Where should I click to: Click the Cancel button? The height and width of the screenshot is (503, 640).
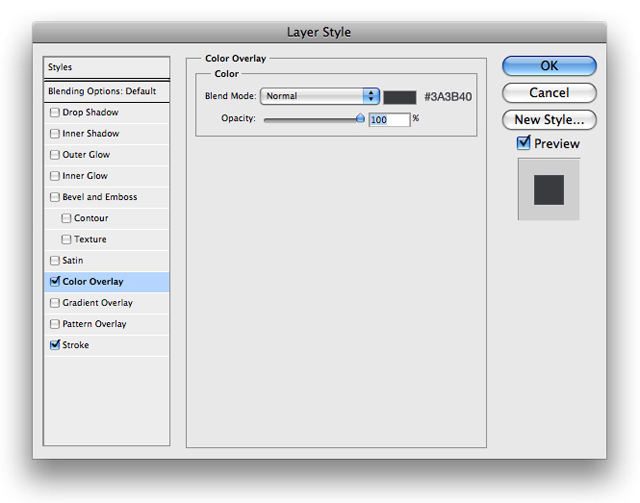pyautogui.click(x=549, y=93)
